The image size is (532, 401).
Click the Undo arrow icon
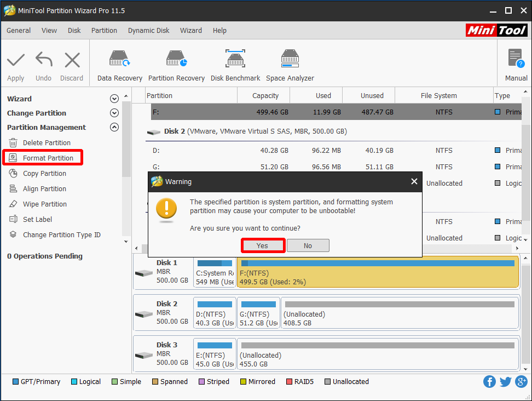pyautogui.click(x=44, y=59)
